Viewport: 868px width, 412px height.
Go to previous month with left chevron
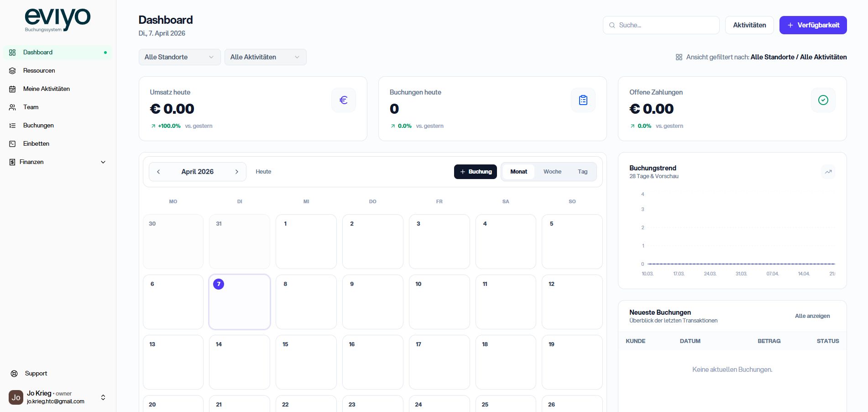[x=158, y=172]
